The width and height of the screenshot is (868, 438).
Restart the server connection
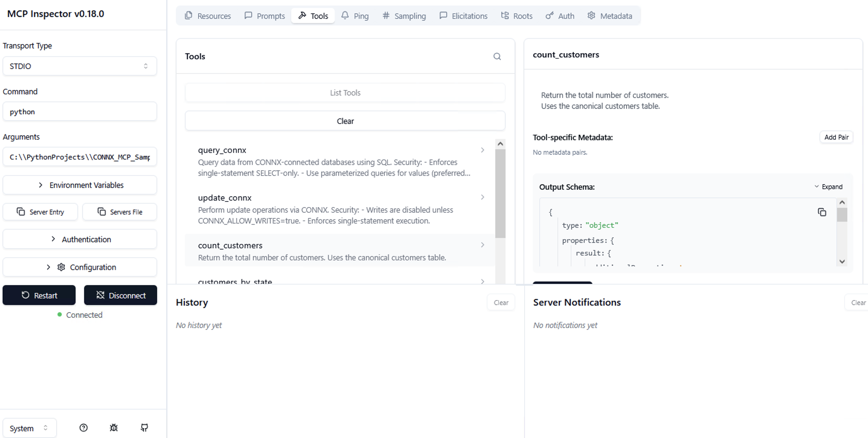point(39,295)
